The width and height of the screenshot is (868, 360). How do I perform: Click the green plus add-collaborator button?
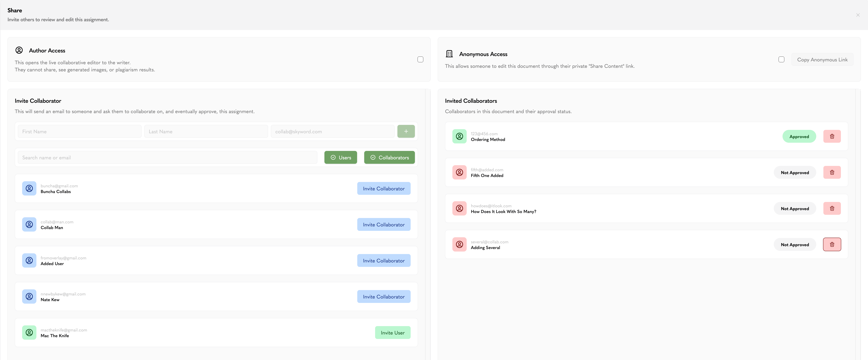point(406,131)
